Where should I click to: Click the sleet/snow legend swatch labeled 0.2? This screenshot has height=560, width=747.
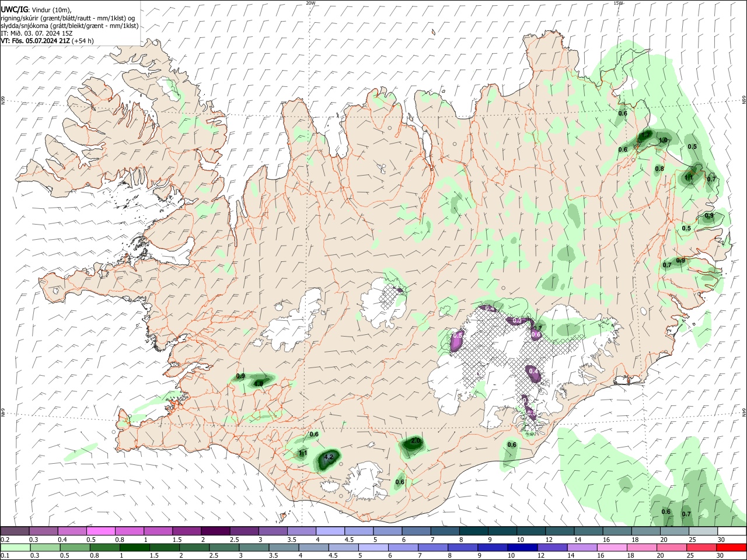coord(15,531)
